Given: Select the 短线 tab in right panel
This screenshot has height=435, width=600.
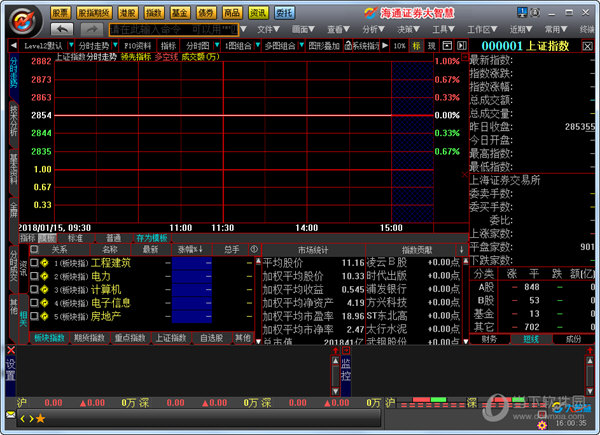Looking at the screenshot, I should [531, 339].
